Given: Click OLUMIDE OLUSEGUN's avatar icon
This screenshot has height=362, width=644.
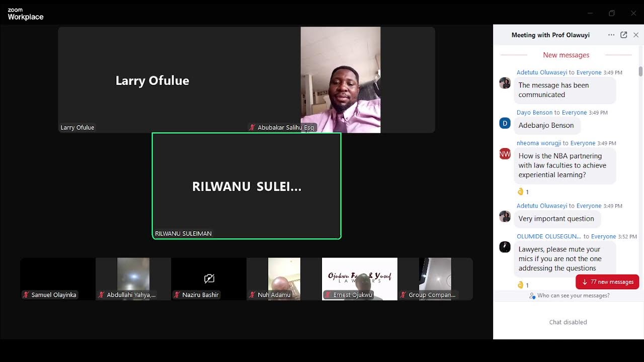Looking at the screenshot, I should tap(505, 247).
